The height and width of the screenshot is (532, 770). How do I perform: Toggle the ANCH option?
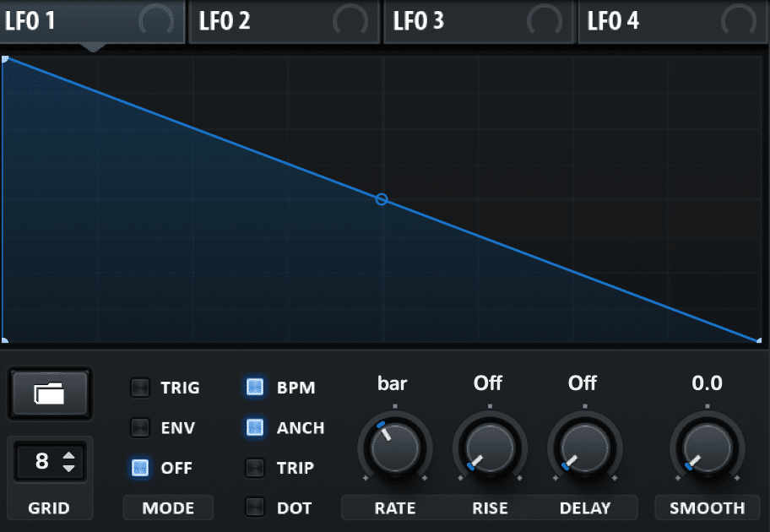coord(255,428)
